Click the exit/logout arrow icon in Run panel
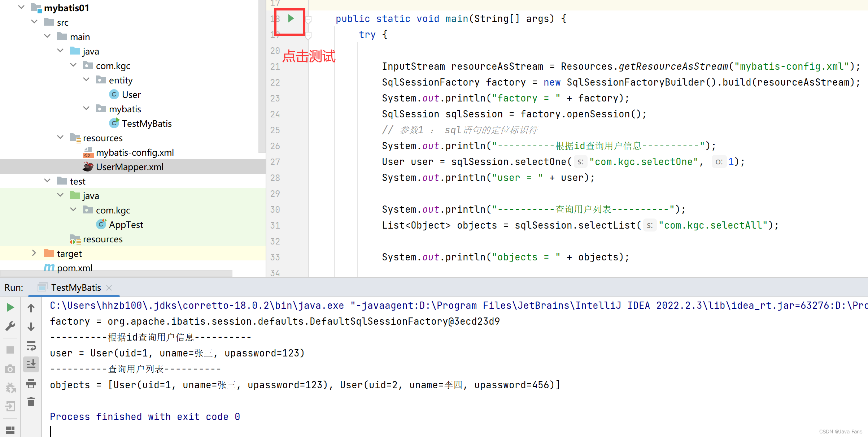Screen dimensions: 868x437 tap(10, 406)
